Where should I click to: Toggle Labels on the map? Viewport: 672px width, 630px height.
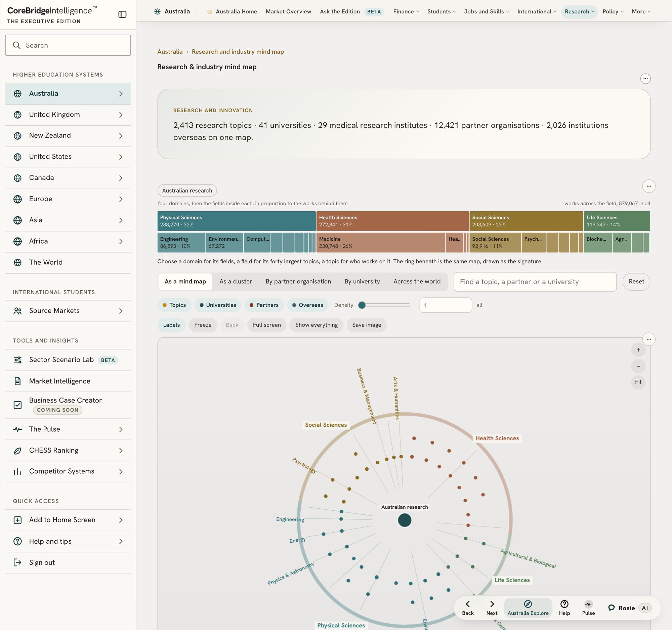tap(171, 325)
